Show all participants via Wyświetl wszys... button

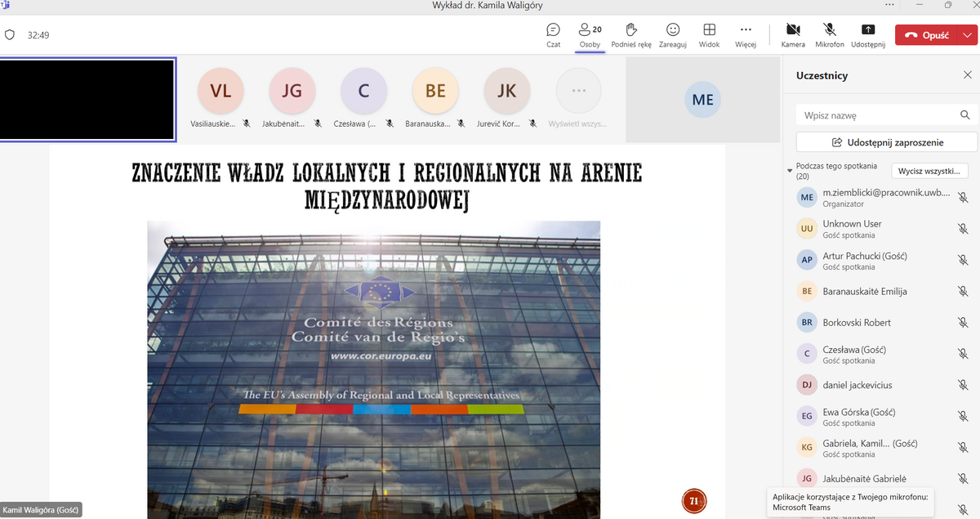pos(578,91)
